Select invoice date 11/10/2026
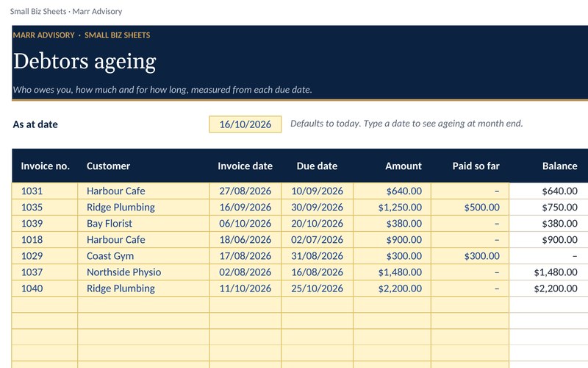Screen dimensions: 588x368 (245, 288)
